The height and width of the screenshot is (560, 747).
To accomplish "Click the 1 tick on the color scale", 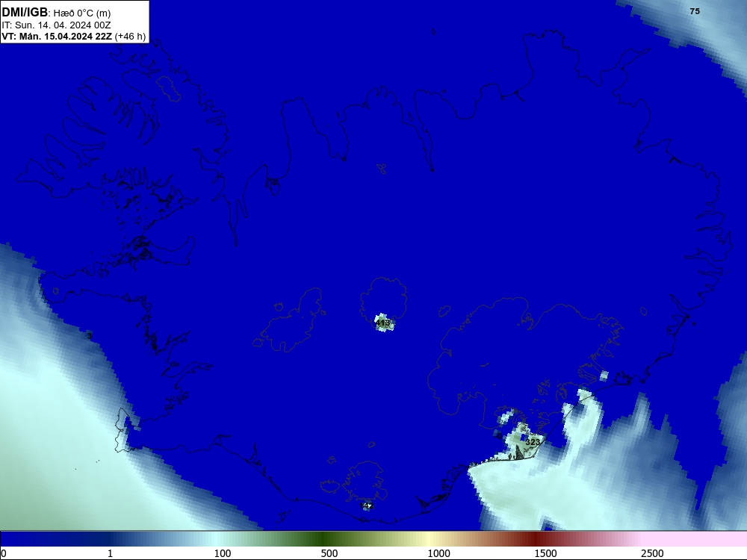I will tap(110, 553).
